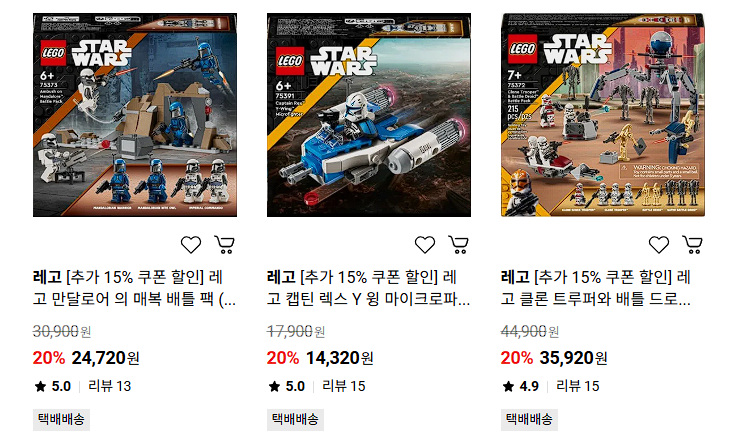This screenshot has width=734, height=445.
Task: Open Mandalore Ambush Battle Pack box image
Action: tap(135, 115)
